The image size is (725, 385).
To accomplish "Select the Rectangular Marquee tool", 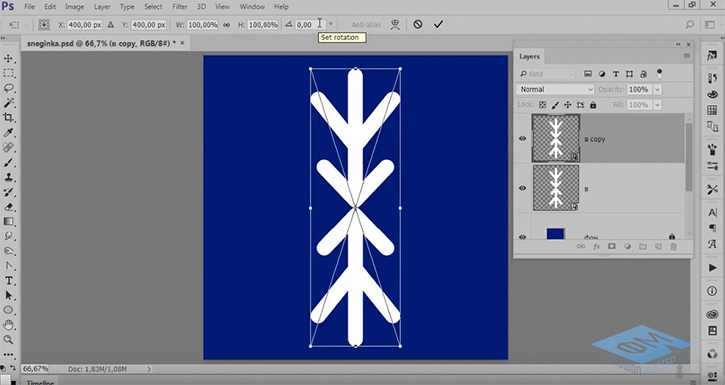I will (8, 73).
